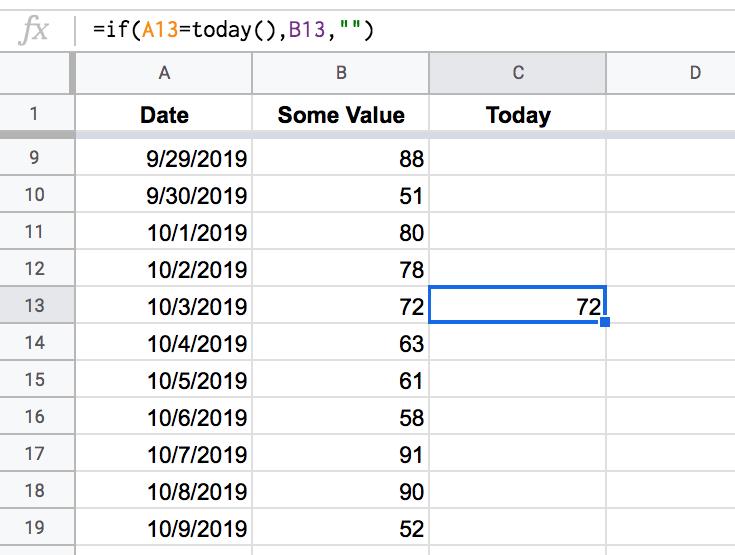Click the select-all corner box
735x555 pixels.
point(37,73)
